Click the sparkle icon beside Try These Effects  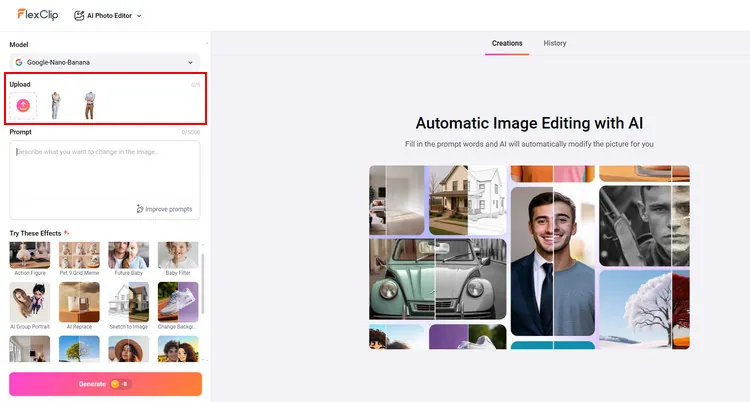coord(66,233)
